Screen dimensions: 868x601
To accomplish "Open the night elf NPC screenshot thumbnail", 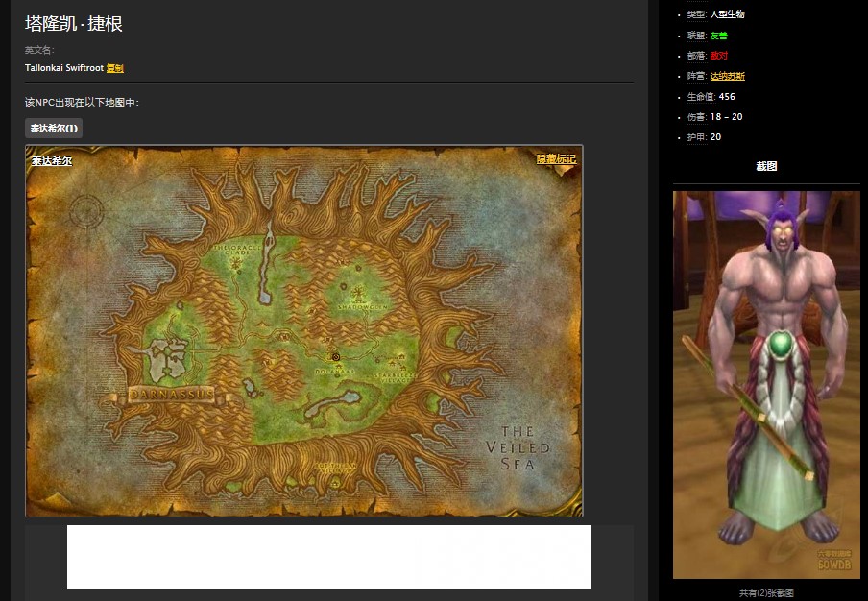I will [766, 384].
